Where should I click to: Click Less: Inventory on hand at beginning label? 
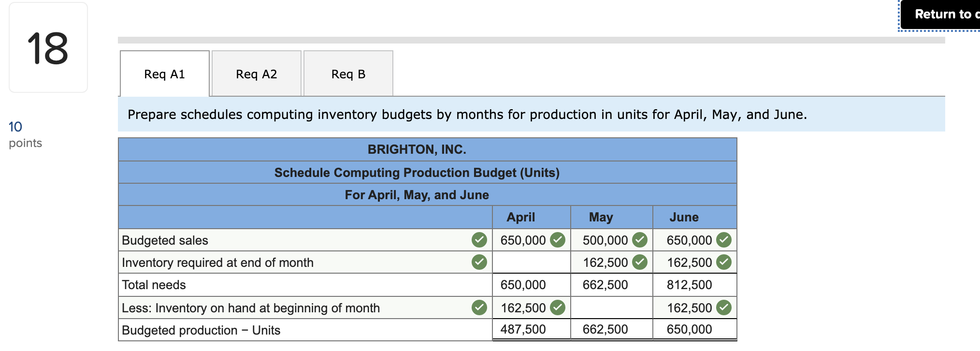[251, 308]
